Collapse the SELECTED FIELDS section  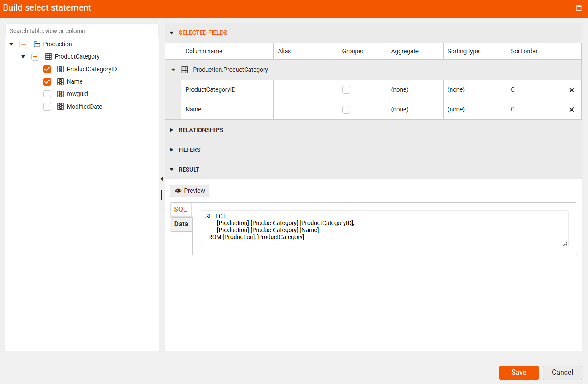click(172, 33)
